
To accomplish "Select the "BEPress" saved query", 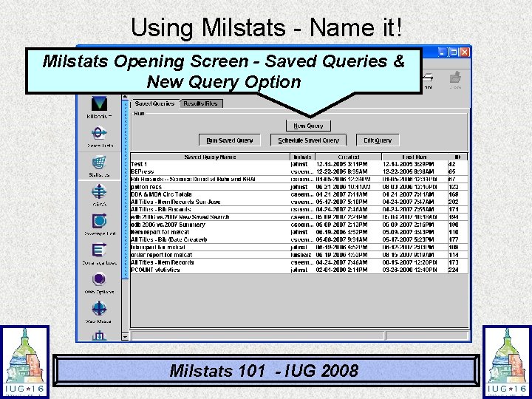I will [299, 171].
